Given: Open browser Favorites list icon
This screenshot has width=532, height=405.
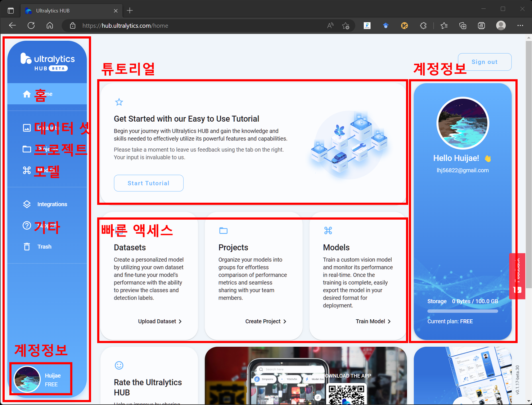Looking at the screenshot, I should coord(444,26).
